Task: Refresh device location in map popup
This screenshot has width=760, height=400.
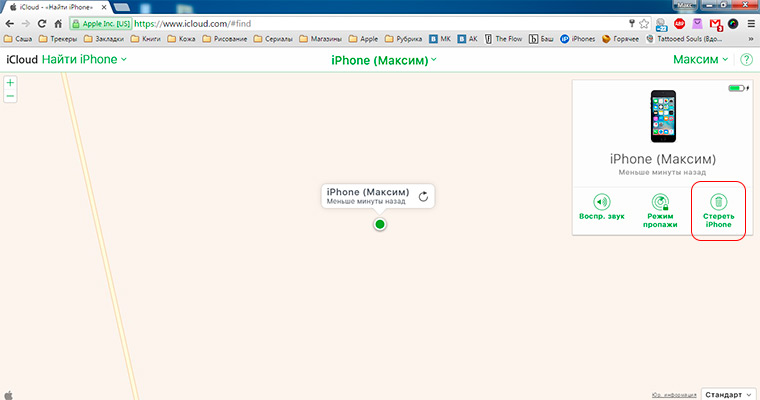Action: 423,196
